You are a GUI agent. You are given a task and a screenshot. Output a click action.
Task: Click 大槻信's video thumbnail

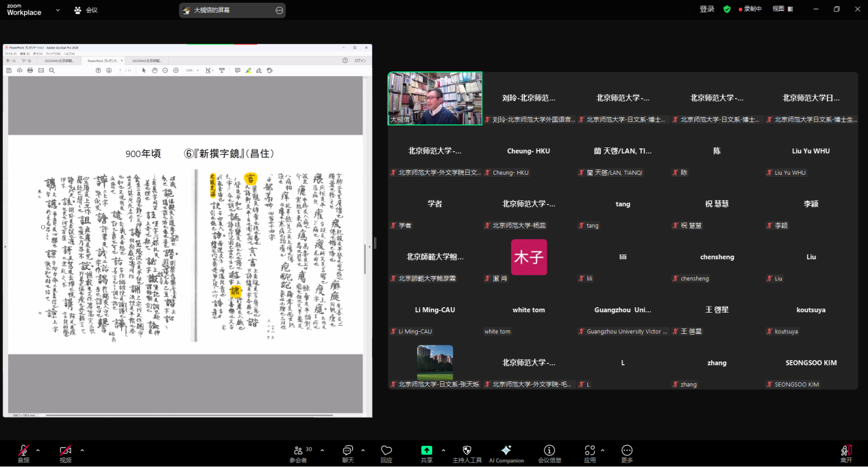pos(434,99)
